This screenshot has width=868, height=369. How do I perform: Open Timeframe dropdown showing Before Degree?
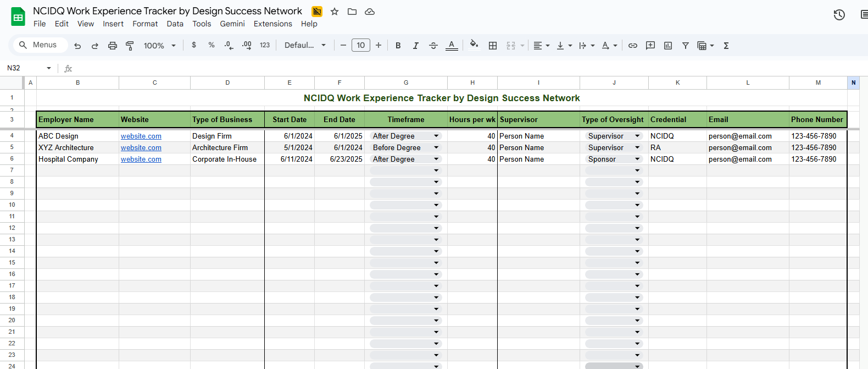point(406,147)
